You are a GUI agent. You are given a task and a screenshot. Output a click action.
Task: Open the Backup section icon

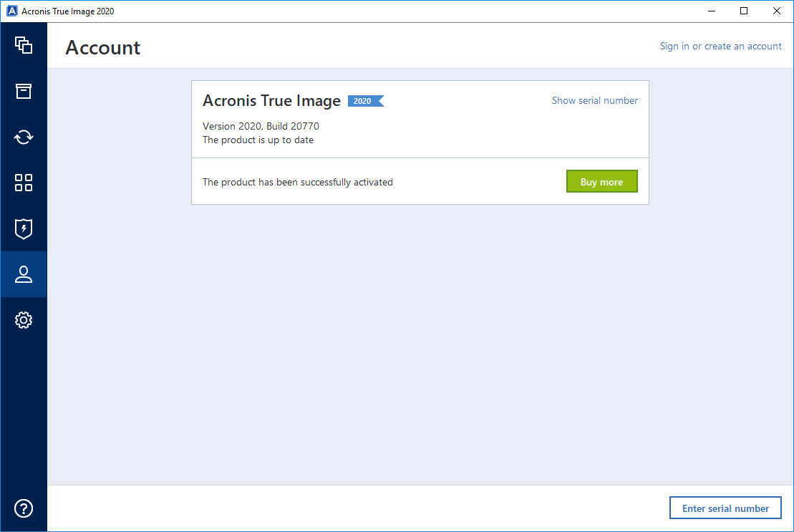tap(24, 45)
